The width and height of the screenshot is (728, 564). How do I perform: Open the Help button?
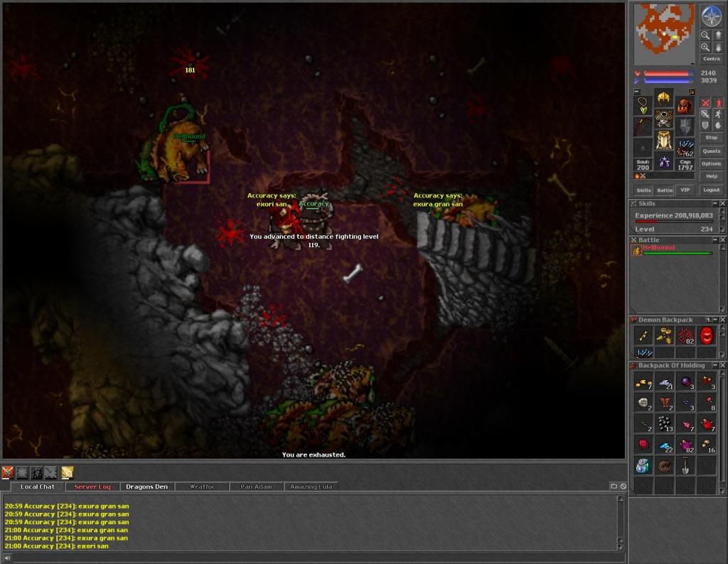click(x=711, y=176)
